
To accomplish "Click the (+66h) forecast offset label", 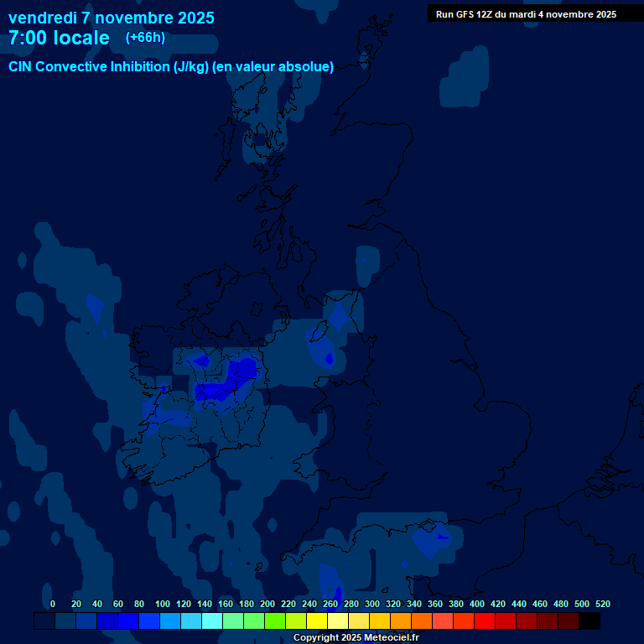I will [x=145, y=38].
